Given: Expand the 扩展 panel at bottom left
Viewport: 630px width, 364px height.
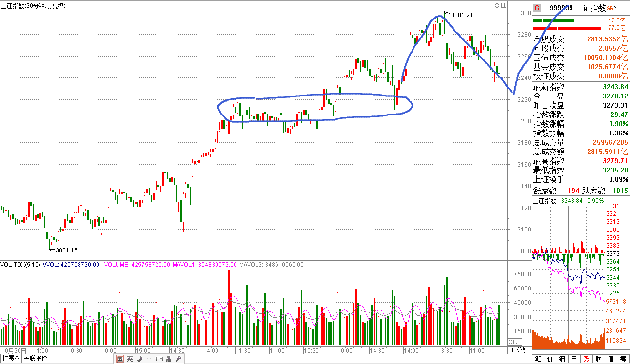Looking at the screenshot, I should coord(11,359).
